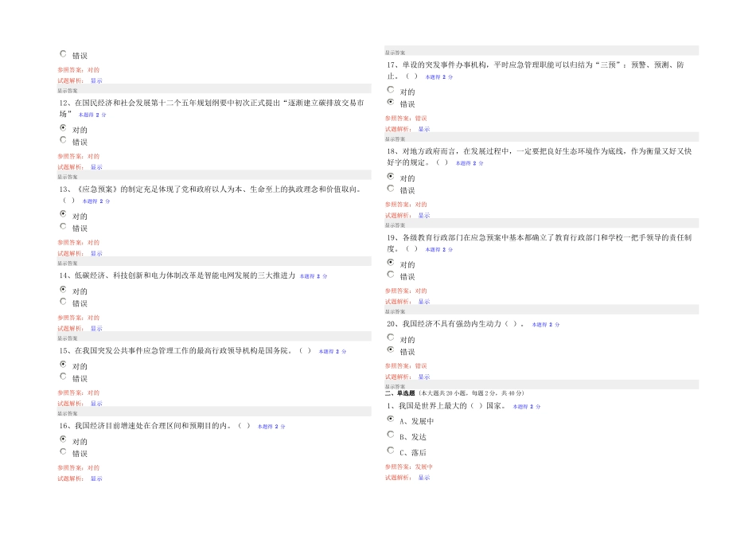
Task: Show 试题解析 for question 14
Action: coord(96,329)
